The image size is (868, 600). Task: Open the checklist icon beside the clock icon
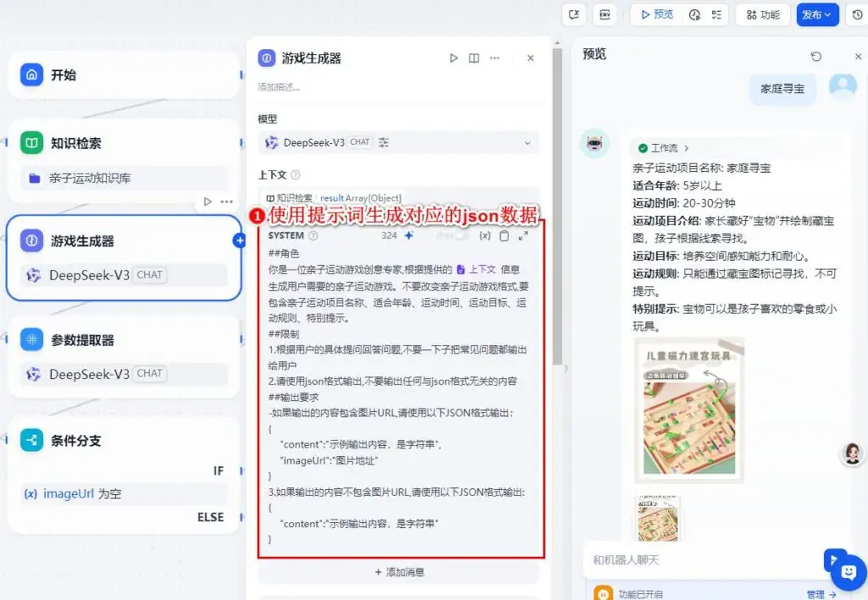coord(717,14)
